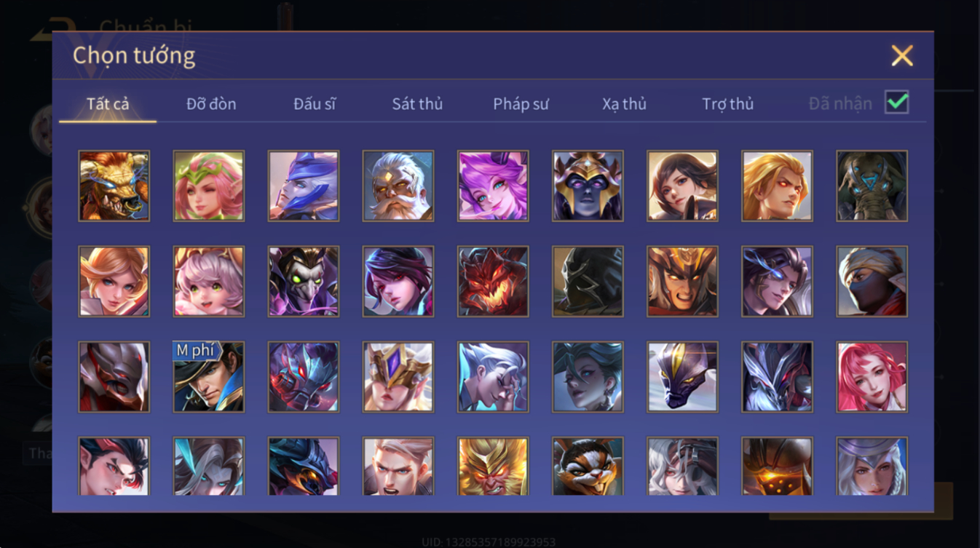The width and height of the screenshot is (980, 548).
Task: Select the golden monkey king hero
Action: point(493,466)
